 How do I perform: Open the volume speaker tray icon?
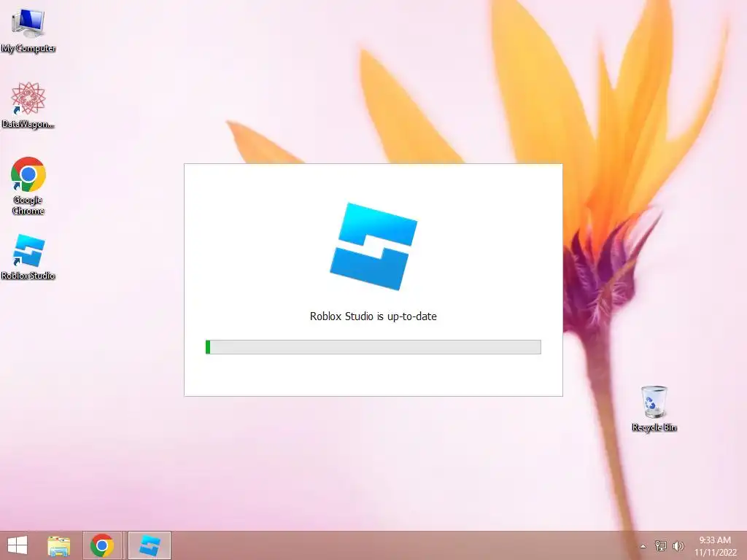[678, 545]
